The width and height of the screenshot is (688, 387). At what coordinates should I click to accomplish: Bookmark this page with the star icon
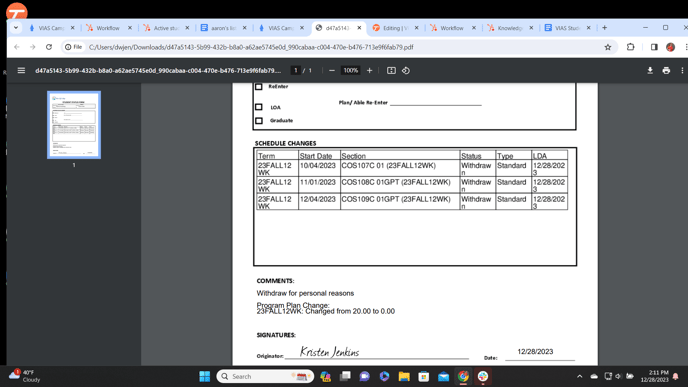coord(608,47)
